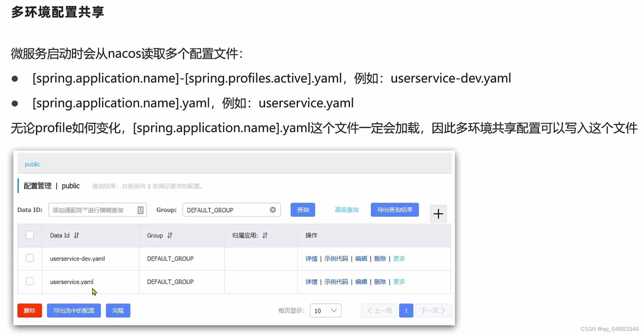
Task: Switch to the public namespace tab
Action: tap(32, 164)
